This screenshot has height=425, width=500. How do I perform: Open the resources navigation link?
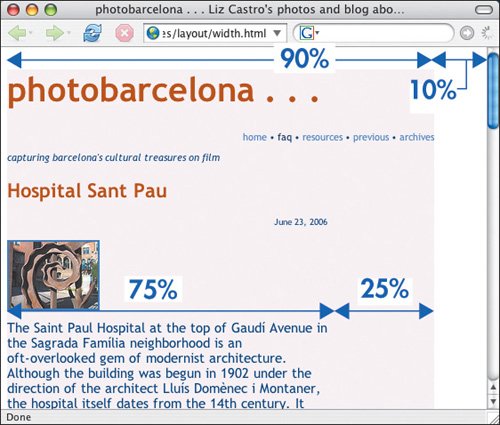pyautogui.click(x=322, y=137)
